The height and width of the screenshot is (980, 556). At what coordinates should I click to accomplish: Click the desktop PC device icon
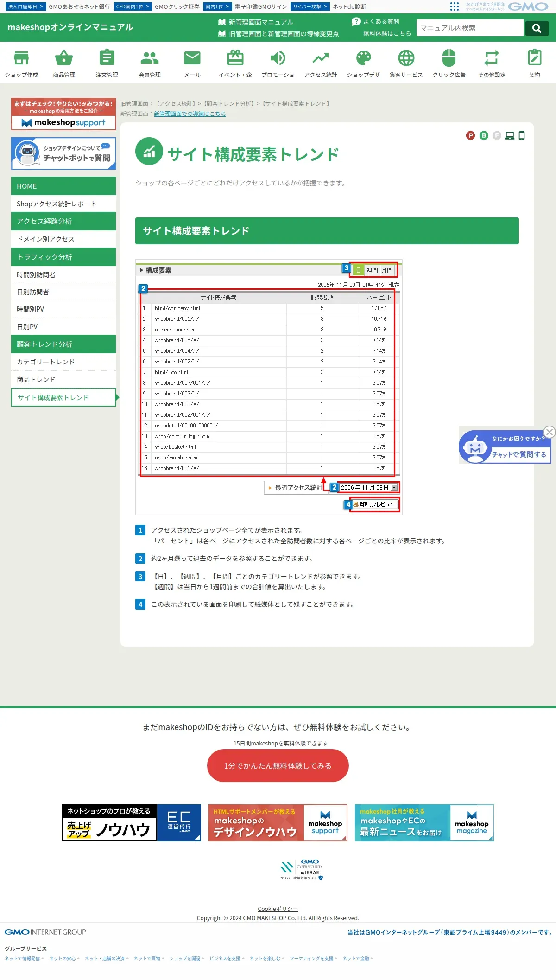[x=510, y=135]
